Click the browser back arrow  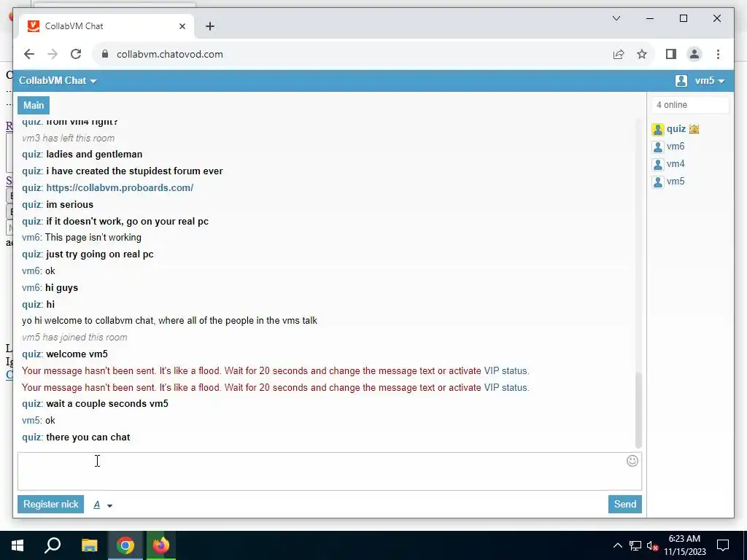click(x=29, y=54)
